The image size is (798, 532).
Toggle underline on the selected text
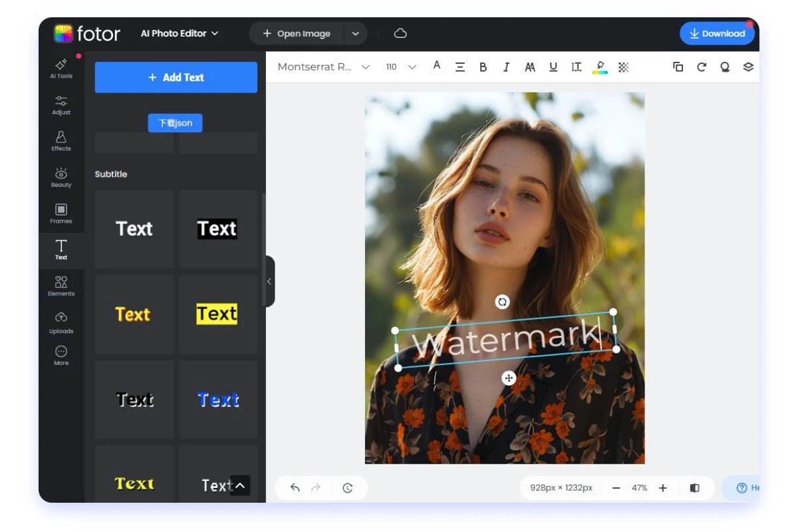(x=553, y=66)
